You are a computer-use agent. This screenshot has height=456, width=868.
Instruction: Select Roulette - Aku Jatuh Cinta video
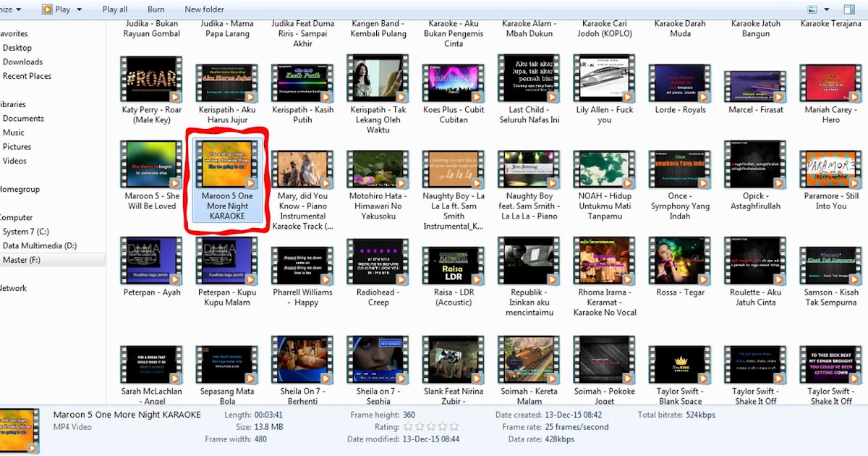click(x=755, y=273)
